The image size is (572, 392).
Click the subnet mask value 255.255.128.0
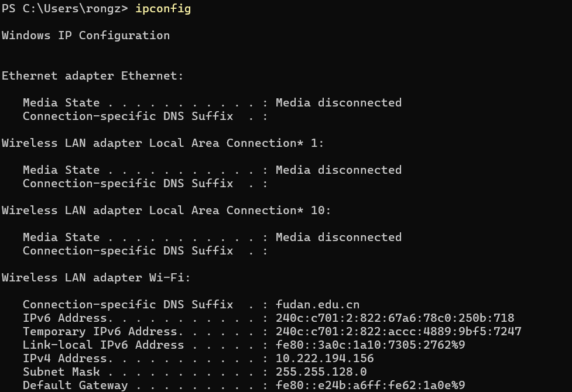321,372
